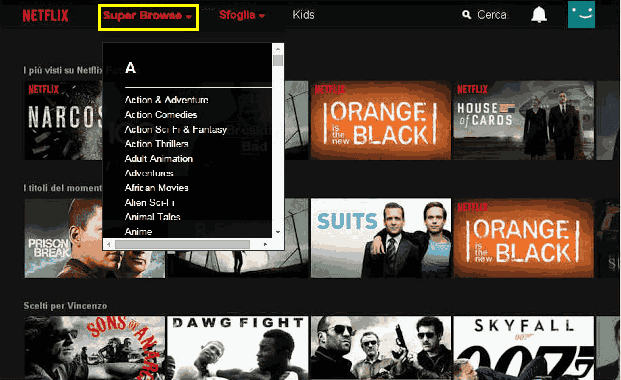The height and width of the screenshot is (380, 621).
Task: Click the Cerca search field
Action: [491, 15]
